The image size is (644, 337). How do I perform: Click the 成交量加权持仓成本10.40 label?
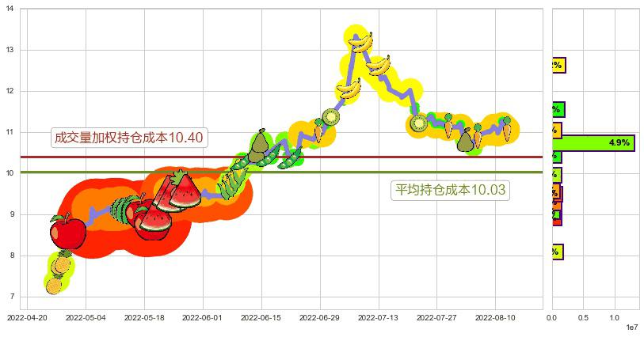tap(128, 138)
